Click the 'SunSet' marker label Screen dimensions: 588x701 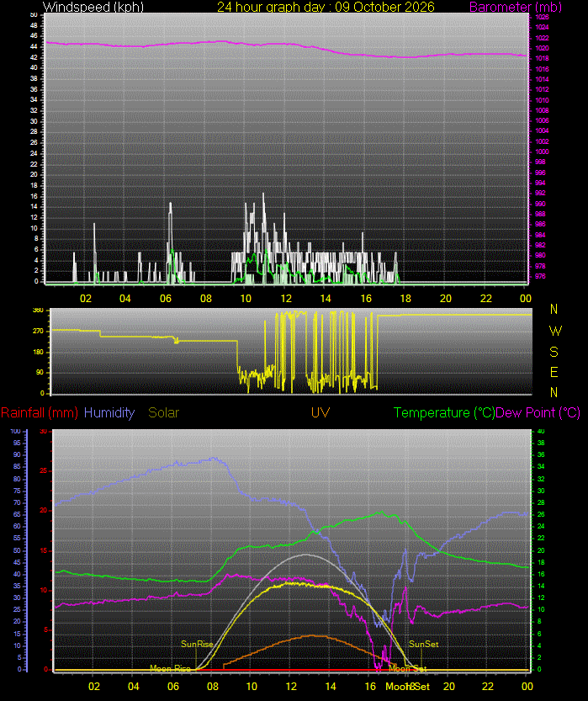tap(424, 644)
